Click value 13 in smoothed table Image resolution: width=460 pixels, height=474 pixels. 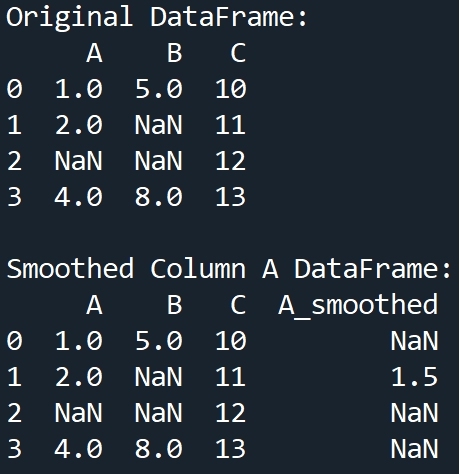pyautogui.click(x=231, y=449)
